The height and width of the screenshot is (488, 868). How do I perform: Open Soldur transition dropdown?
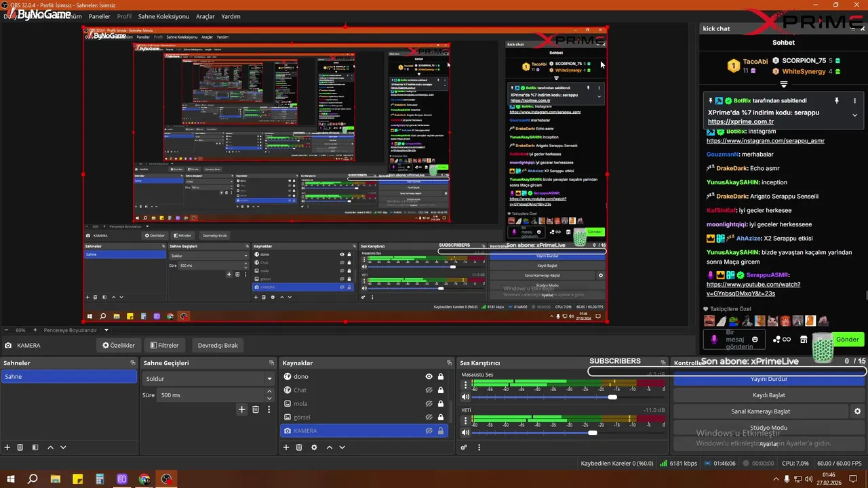coord(208,379)
